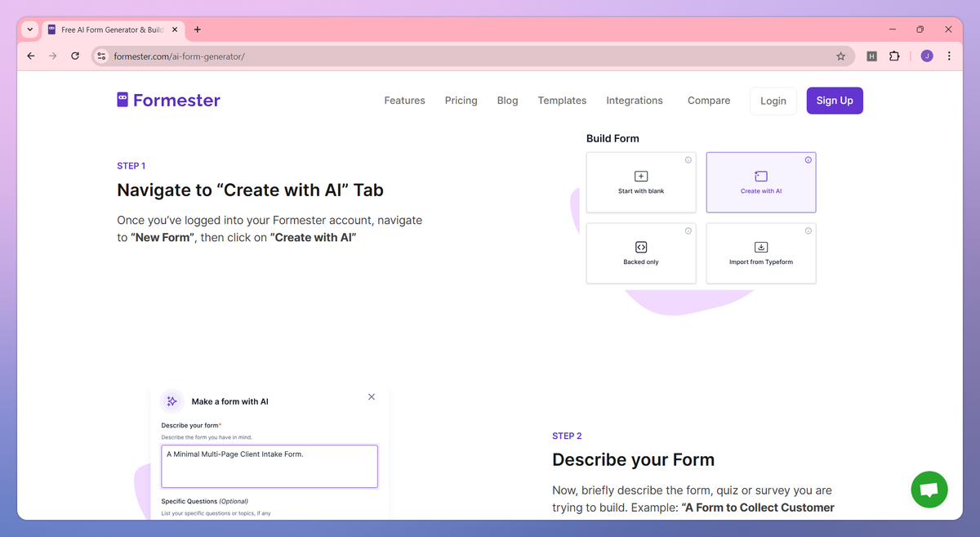Click info icon on Backed only card
Viewport: 980px width, 537px height.
coord(688,231)
